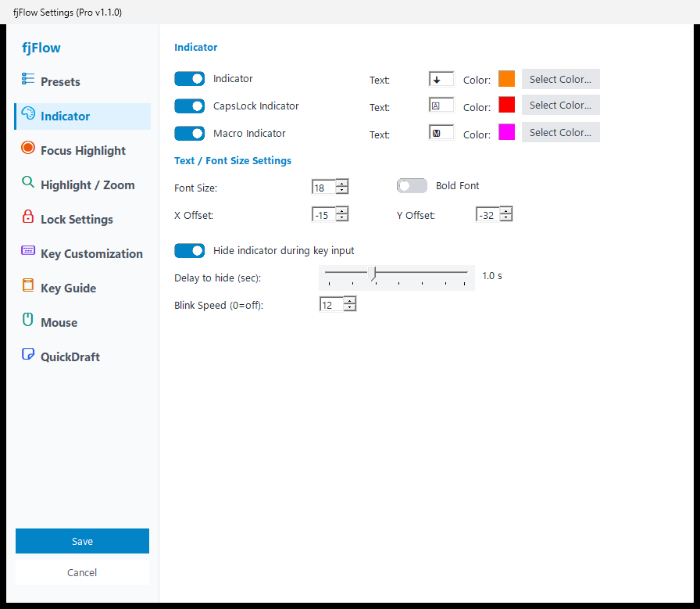700x609 pixels.
Task: Increase Y Offset with up arrow
Action: (x=505, y=210)
